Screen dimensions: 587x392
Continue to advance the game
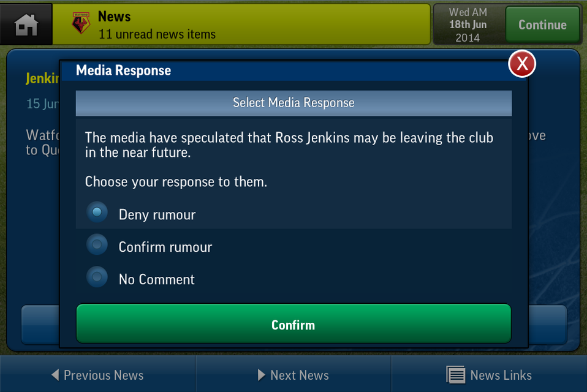pos(542,24)
